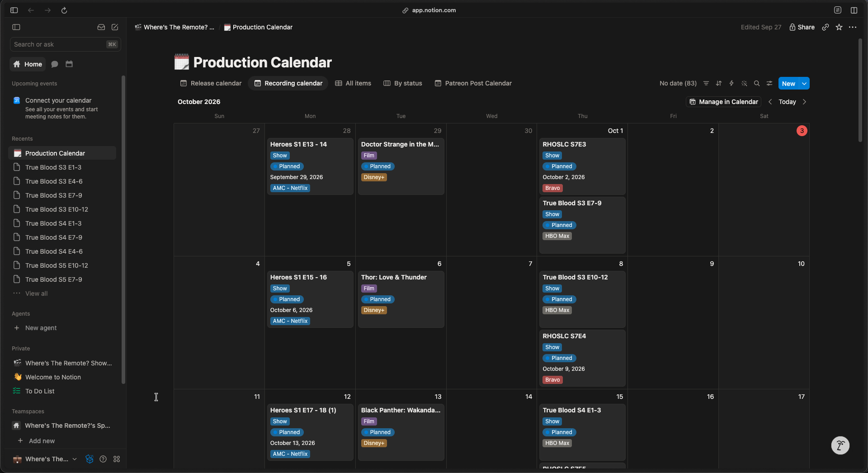The image size is (868, 473).
Task: Open the chat bubble icon beside Home
Action: [x=55, y=64]
